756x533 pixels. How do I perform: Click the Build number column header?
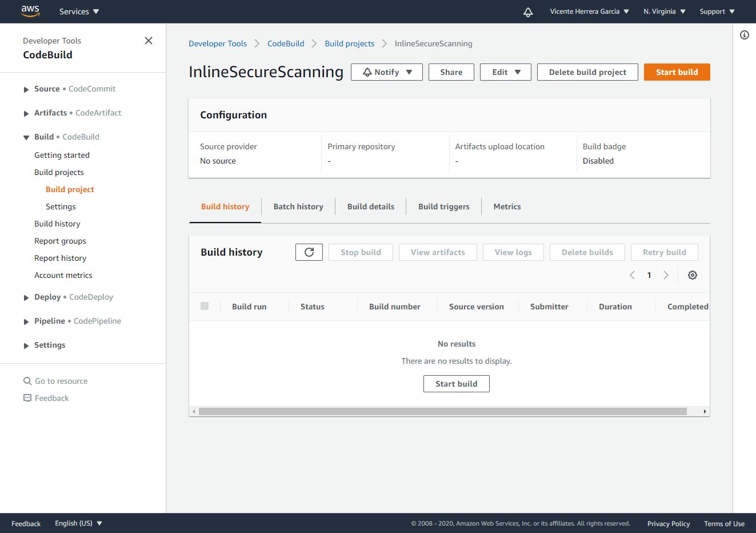[395, 307]
